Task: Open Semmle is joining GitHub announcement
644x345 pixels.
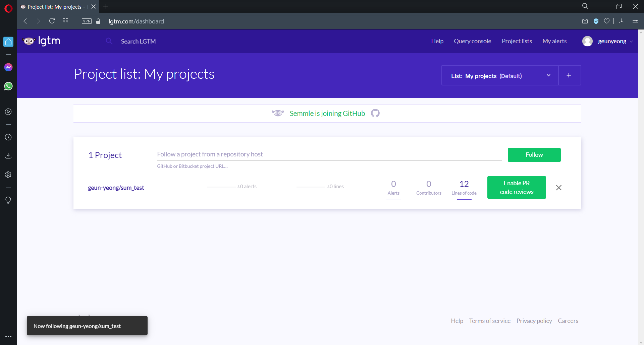Action: click(327, 114)
